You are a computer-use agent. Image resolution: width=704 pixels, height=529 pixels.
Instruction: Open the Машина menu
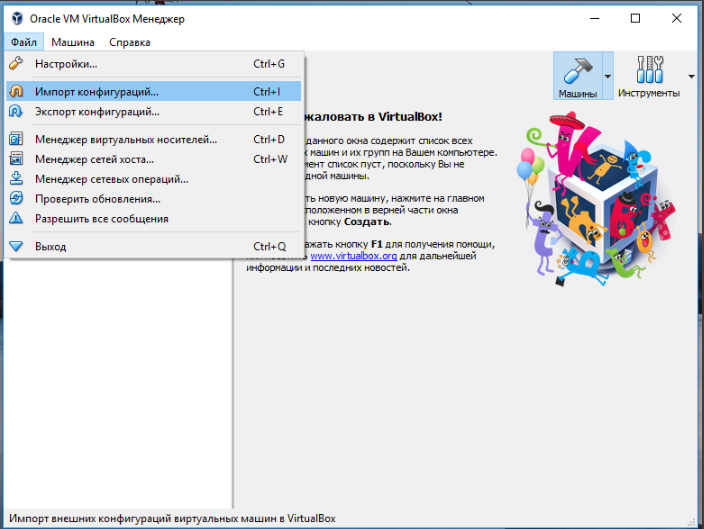(x=73, y=42)
